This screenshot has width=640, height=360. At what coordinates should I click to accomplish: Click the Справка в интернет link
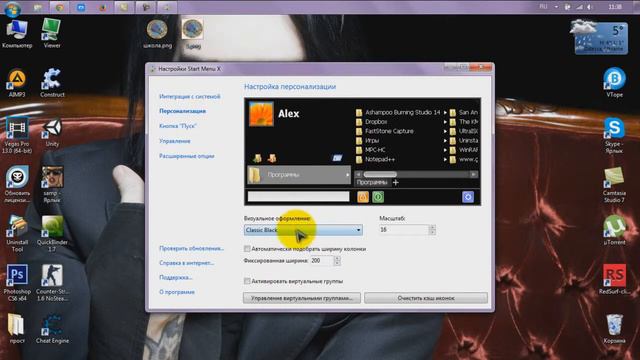pyautogui.click(x=187, y=263)
